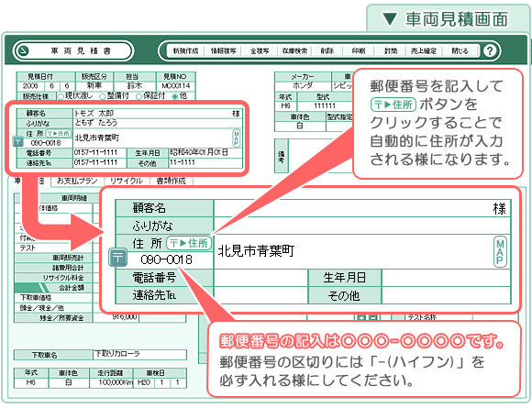Open 在庫検索 stock search
The width and height of the screenshot is (532, 408).
[x=294, y=50]
